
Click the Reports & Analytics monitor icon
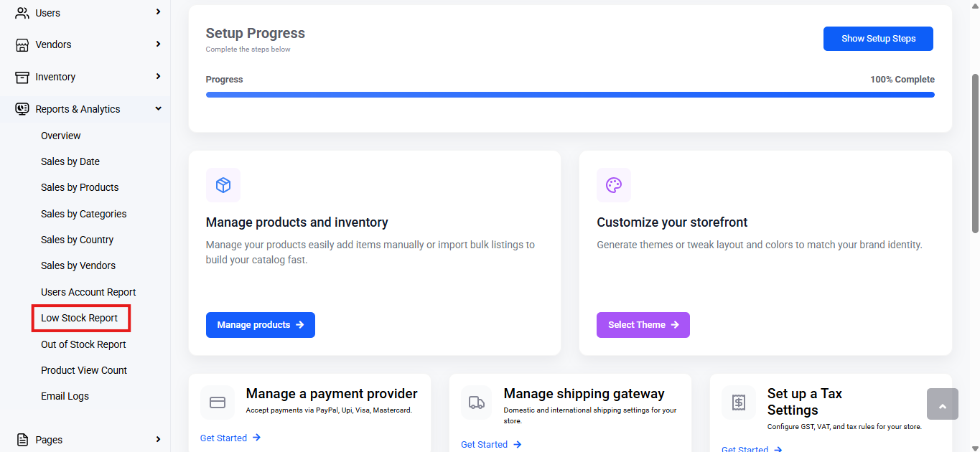coord(22,109)
